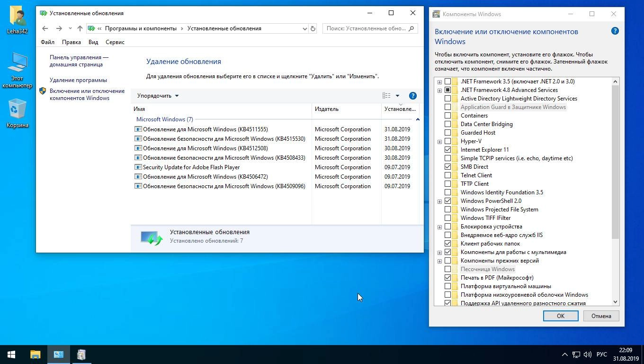Viewport: 644px width, 364px height.
Task: Click shield icon beside Windows features link
Action: [43, 91]
